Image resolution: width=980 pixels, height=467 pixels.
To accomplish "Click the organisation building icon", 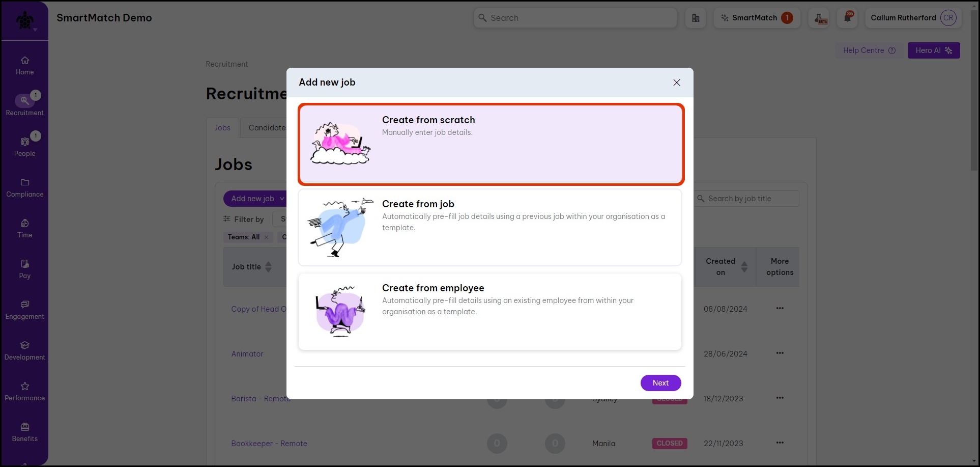I will (696, 18).
